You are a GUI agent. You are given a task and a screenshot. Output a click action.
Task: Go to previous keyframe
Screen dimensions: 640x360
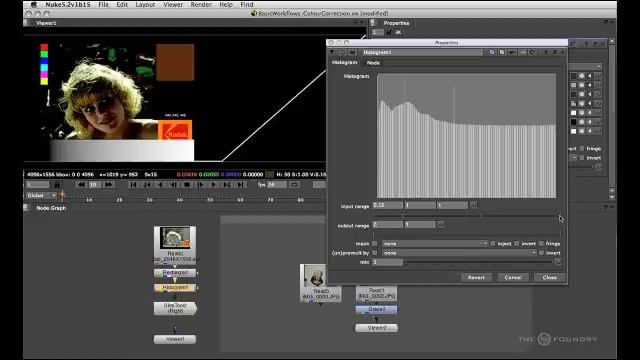(x=147, y=185)
